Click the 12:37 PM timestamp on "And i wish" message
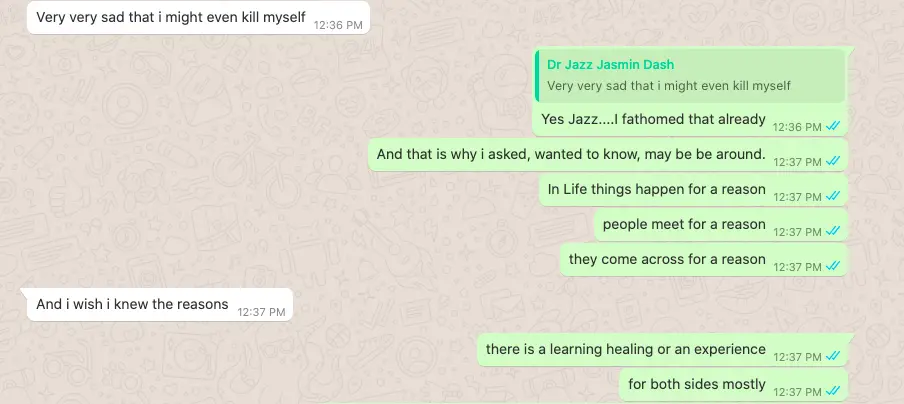This screenshot has width=904, height=404. pyautogui.click(x=261, y=312)
